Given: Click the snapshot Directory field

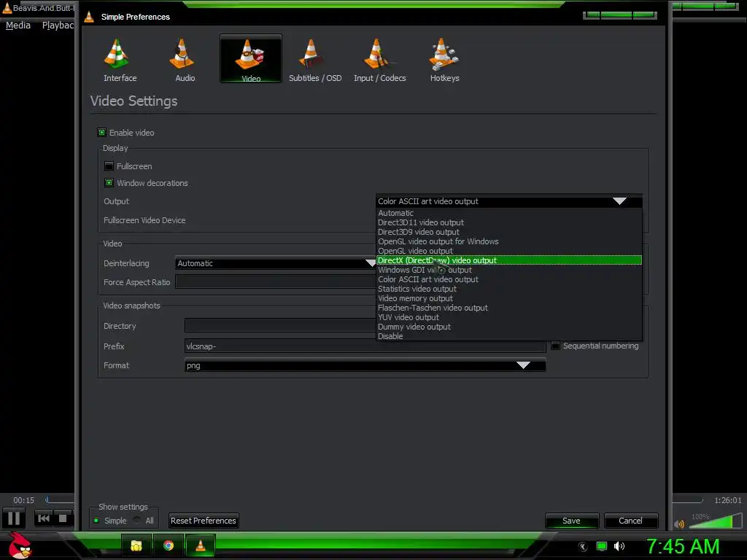Looking at the screenshot, I should tap(280, 326).
